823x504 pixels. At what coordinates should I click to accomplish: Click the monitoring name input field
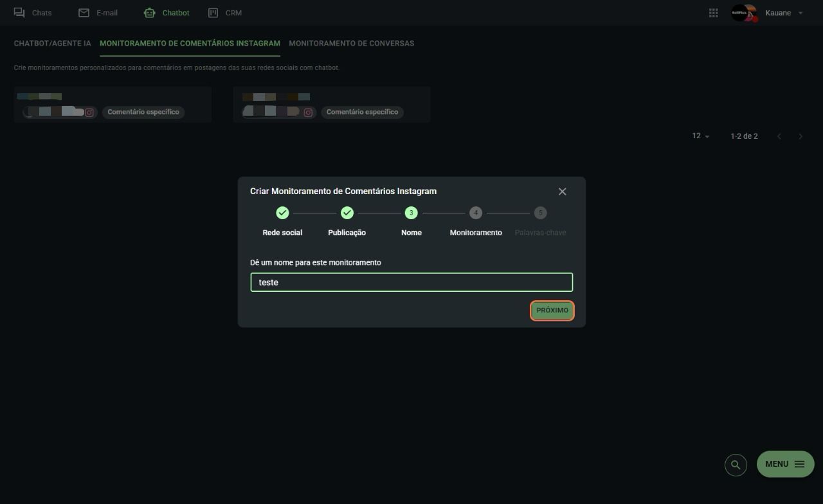pyautogui.click(x=411, y=282)
